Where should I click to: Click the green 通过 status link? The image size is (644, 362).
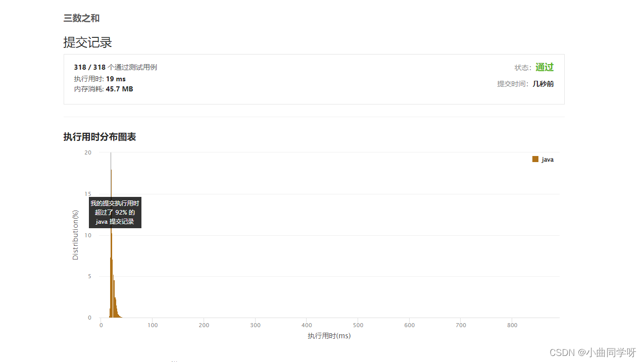tap(544, 67)
